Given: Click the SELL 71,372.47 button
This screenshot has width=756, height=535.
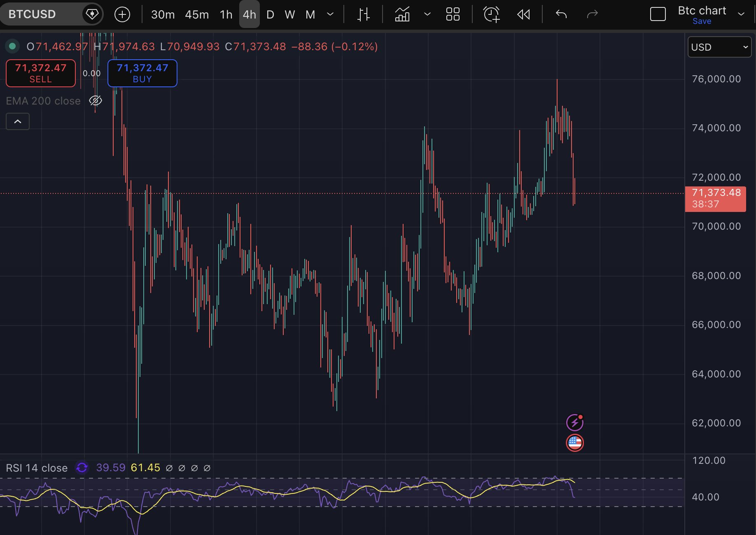Looking at the screenshot, I should click(x=41, y=73).
